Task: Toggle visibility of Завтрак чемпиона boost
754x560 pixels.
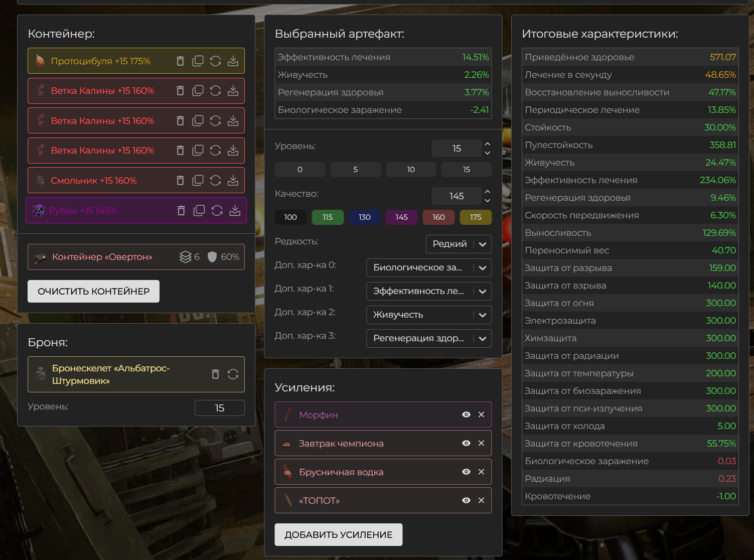Action: (x=466, y=443)
